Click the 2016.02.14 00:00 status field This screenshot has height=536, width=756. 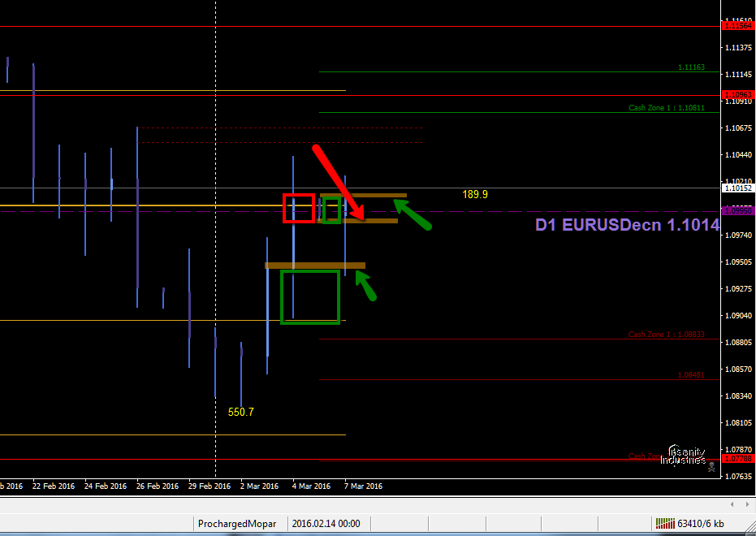click(x=326, y=524)
